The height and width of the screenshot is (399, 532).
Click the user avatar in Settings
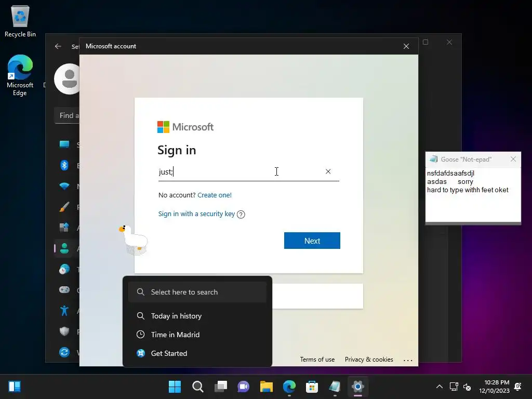pos(67,79)
